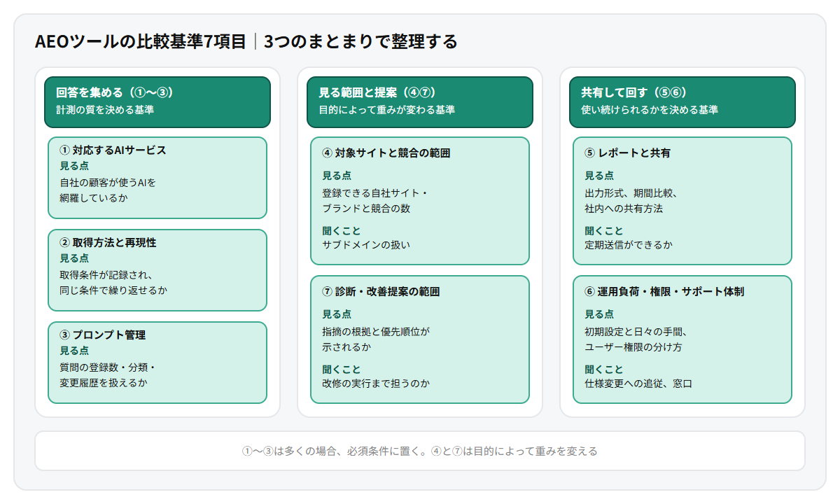The image size is (840, 504).
Task: Click the '聞くこと' label in card ⑤
Action: 604,230
